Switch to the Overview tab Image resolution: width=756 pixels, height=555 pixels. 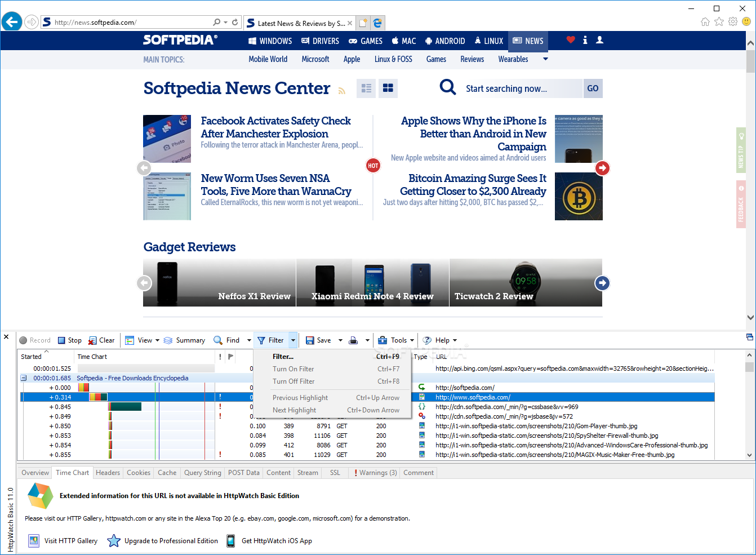pos(35,473)
